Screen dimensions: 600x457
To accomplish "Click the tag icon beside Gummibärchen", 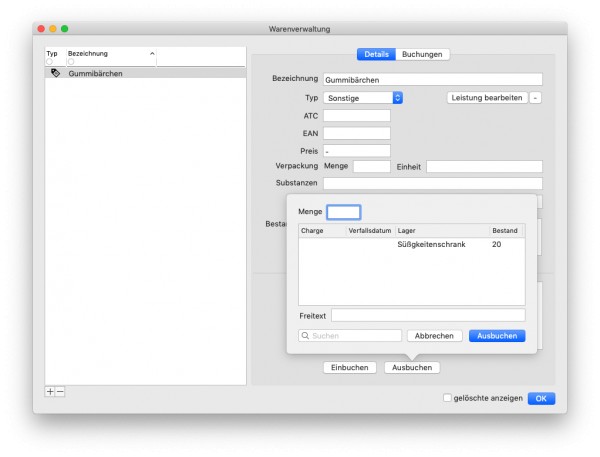I will pyautogui.click(x=55, y=73).
